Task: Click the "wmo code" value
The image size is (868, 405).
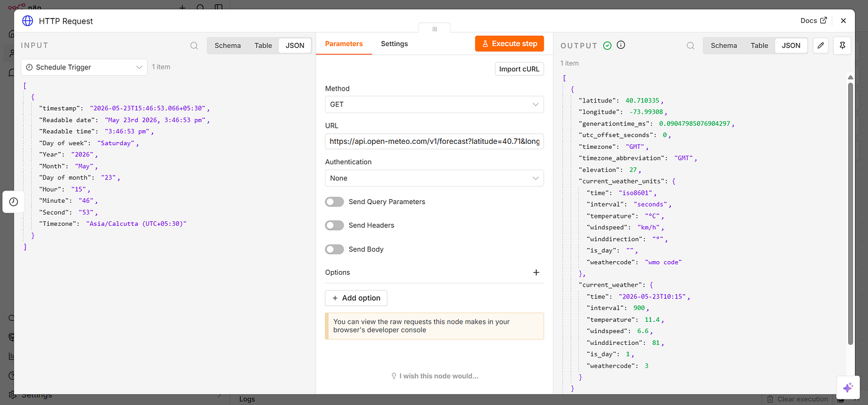Action: (663, 262)
